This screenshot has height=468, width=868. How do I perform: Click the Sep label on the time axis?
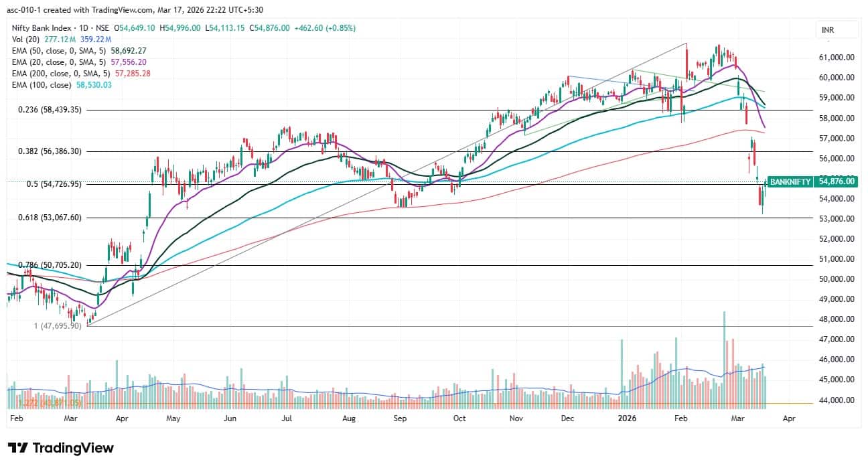[400, 418]
